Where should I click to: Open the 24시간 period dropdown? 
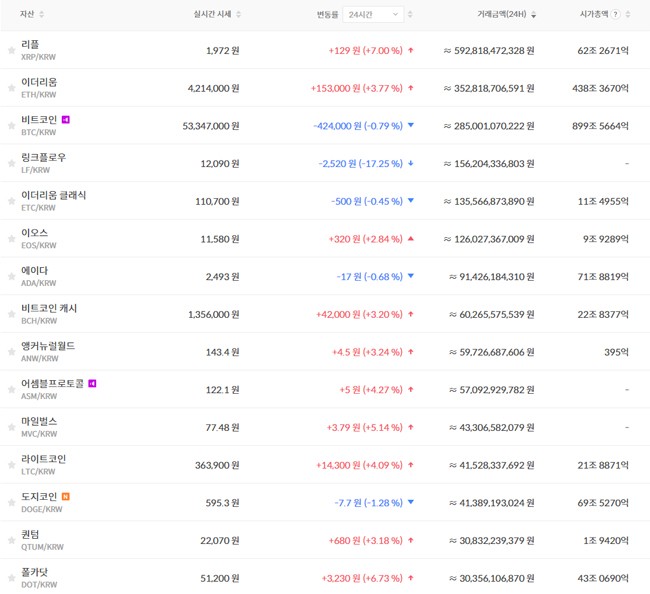(373, 15)
